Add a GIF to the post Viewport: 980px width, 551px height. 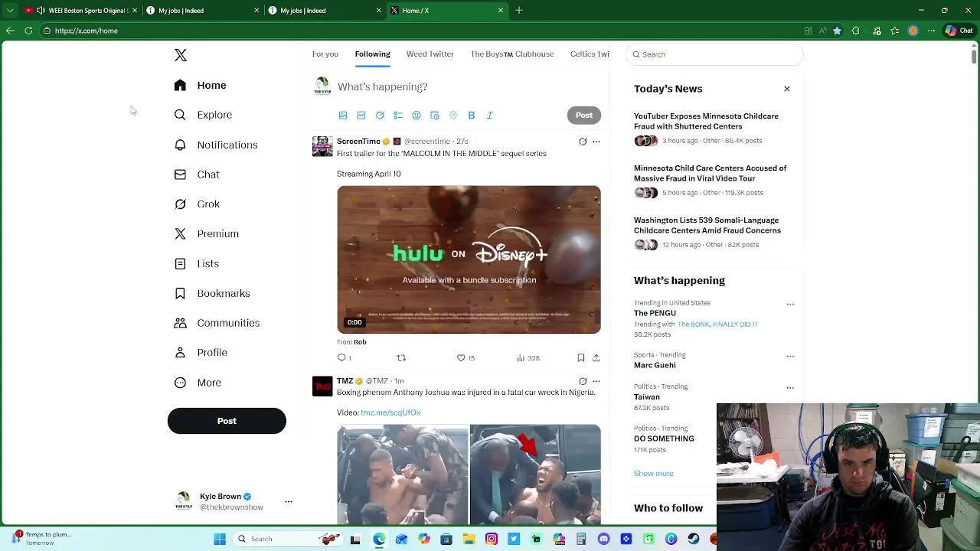[x=361, y=116]
